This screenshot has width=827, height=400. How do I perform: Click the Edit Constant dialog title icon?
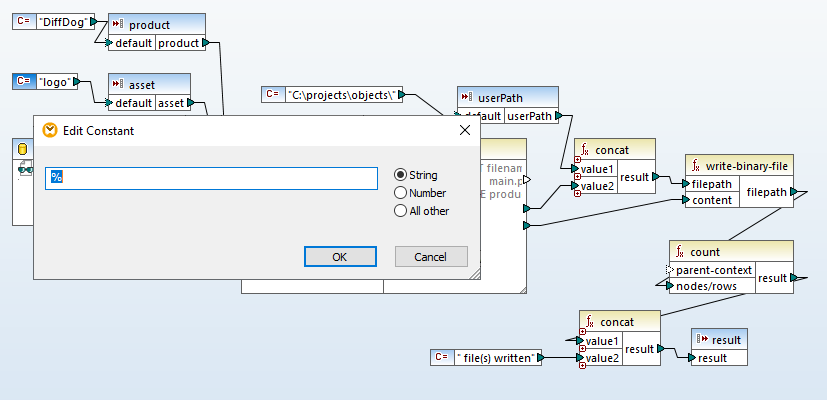coord(49,130)
